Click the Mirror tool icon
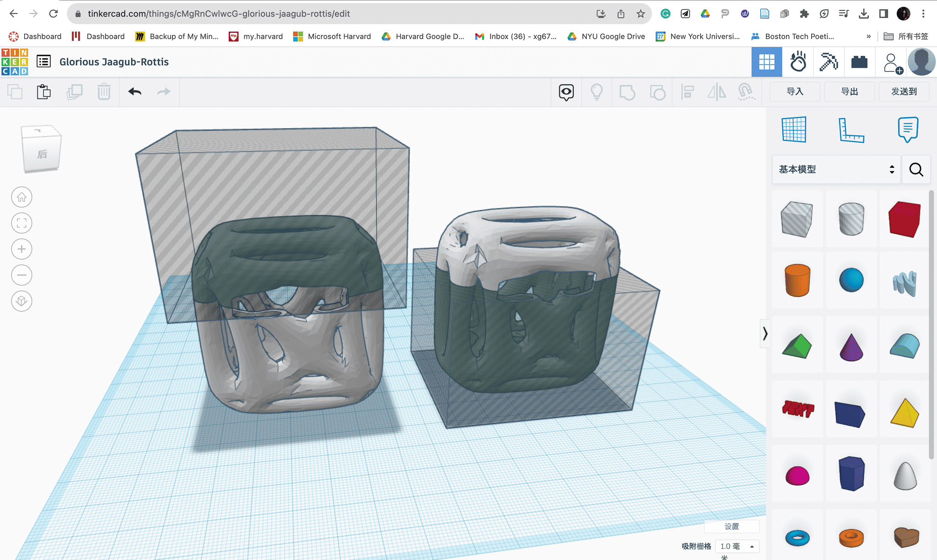 [717, 92]
